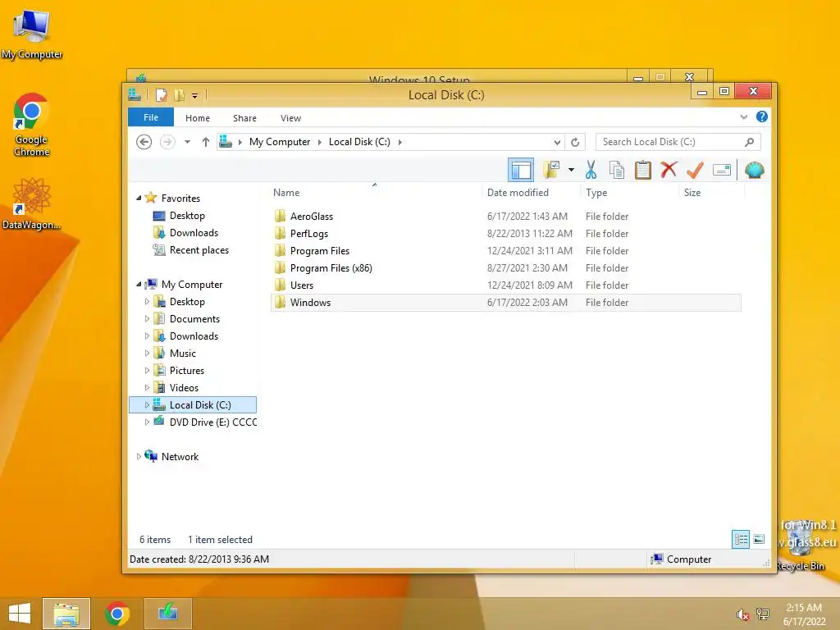Open dropdown arrow beside folder options icon

tap(571, 171)
